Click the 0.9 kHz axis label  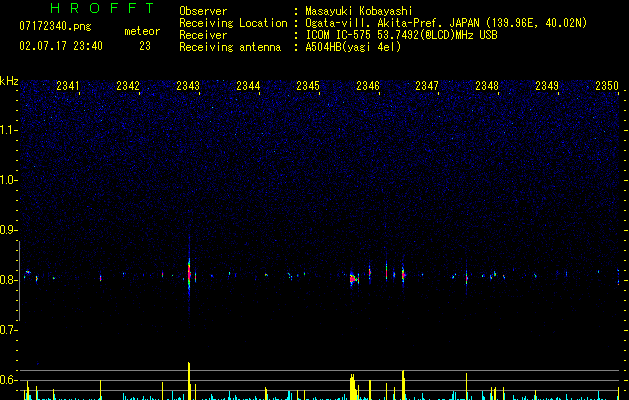pos(9,230)
